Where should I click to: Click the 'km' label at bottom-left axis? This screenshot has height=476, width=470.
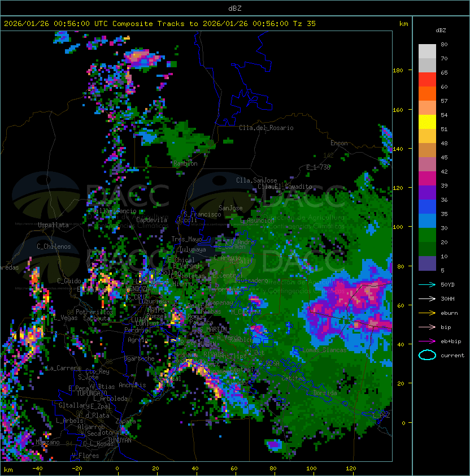tap(8, 470)
